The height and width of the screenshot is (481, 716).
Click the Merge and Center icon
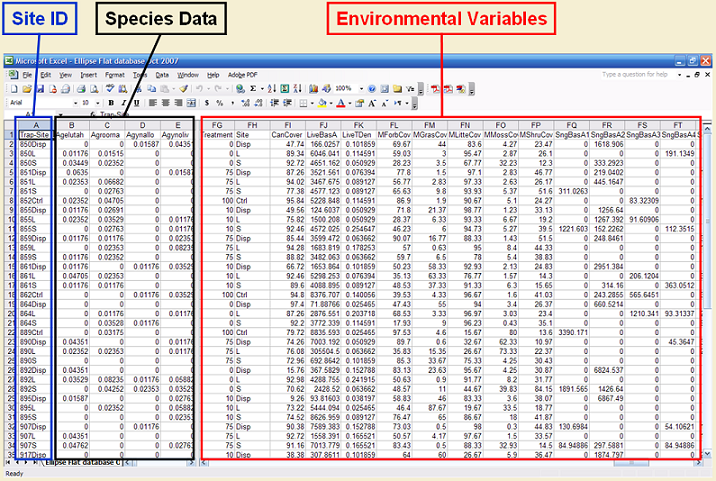pyautogui.click(x=190, y=102)
